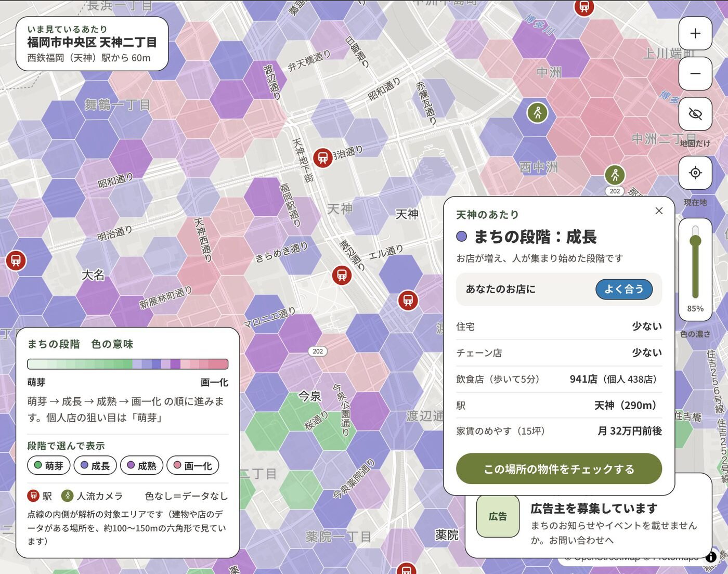The width and height of the screenshot is (728, 574).
Task: Toggle the 成熟 stage filter chip
Action: [x=141, y=465]
